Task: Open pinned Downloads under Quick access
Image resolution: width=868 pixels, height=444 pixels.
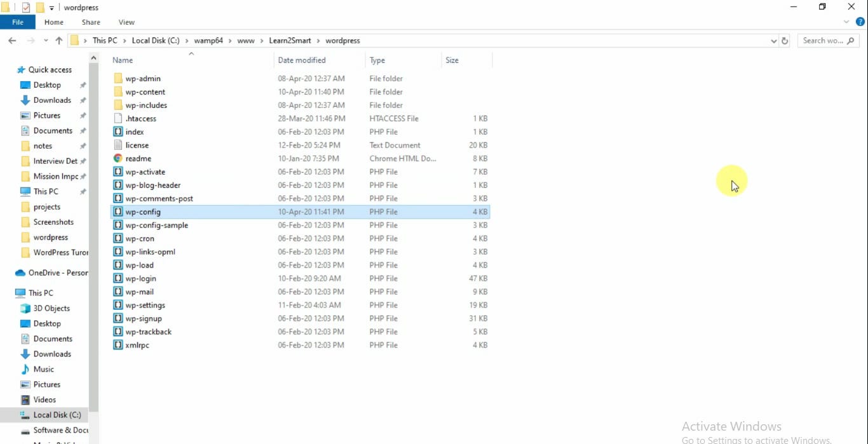Action: point(52,100)
